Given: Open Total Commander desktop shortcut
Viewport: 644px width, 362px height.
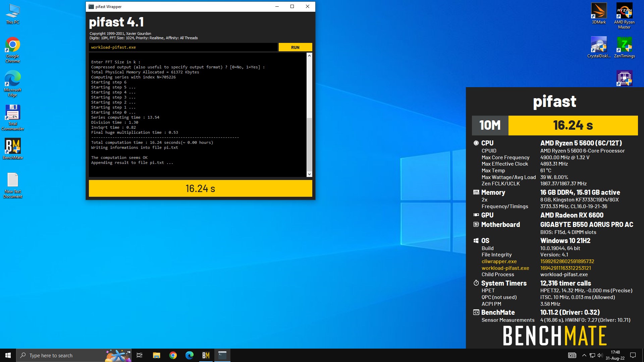Looking at the screenshot, I should pyautogui.click(x=13, y=117).
